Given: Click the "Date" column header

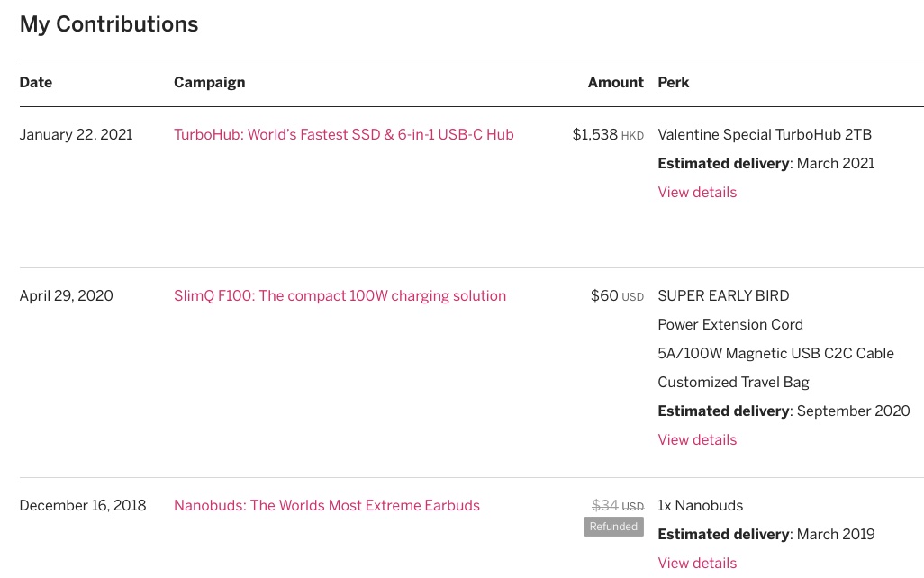Looking at the screenshot, I should coord(36,83).
